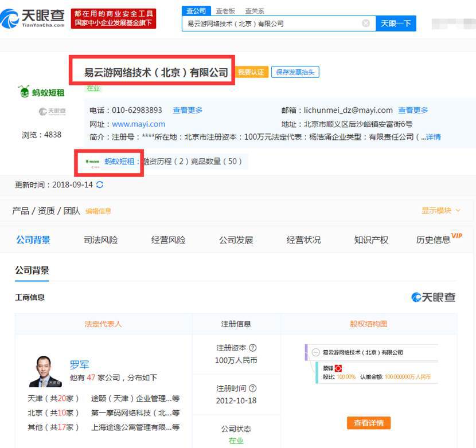Click the 我要认证 button
476x448 pixels.
click(x=251, y=72)
